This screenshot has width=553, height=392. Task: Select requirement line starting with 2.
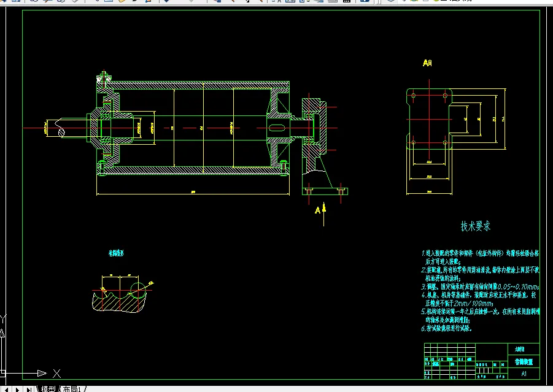point(480,270)
